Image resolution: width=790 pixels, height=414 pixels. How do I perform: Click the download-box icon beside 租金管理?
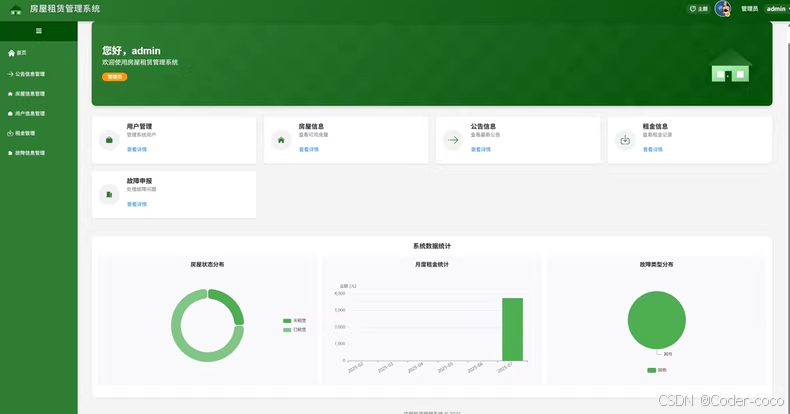point(10,133)
